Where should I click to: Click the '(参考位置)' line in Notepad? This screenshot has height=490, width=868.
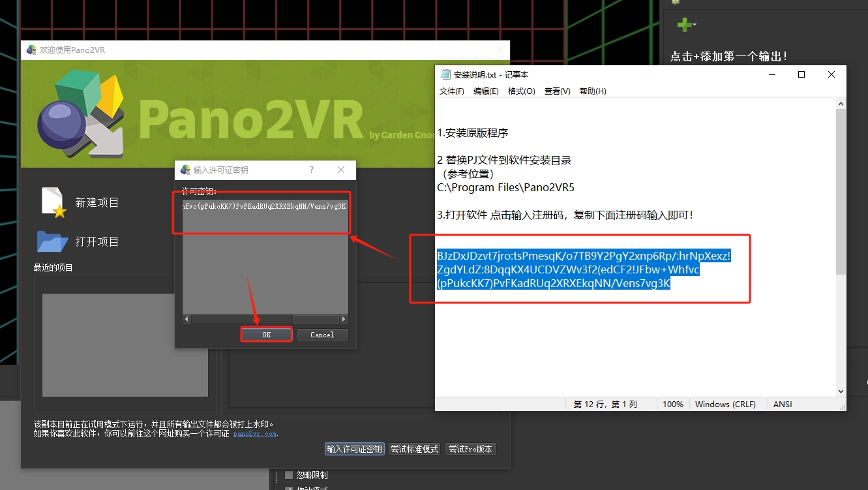(468, 174)
